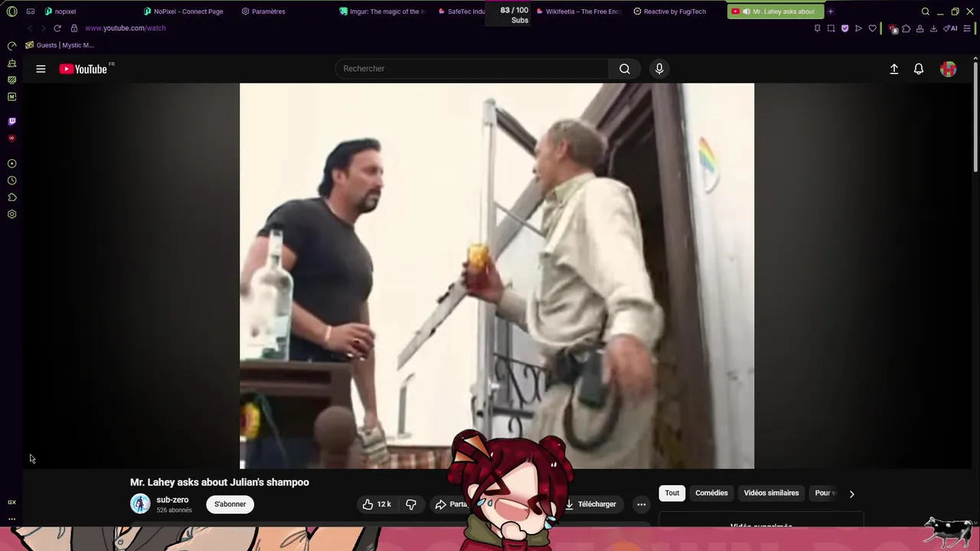This screenshot has width=980, height=551.
Task: Click the YouTube search magnifier button
Action: tap(625, 69)
